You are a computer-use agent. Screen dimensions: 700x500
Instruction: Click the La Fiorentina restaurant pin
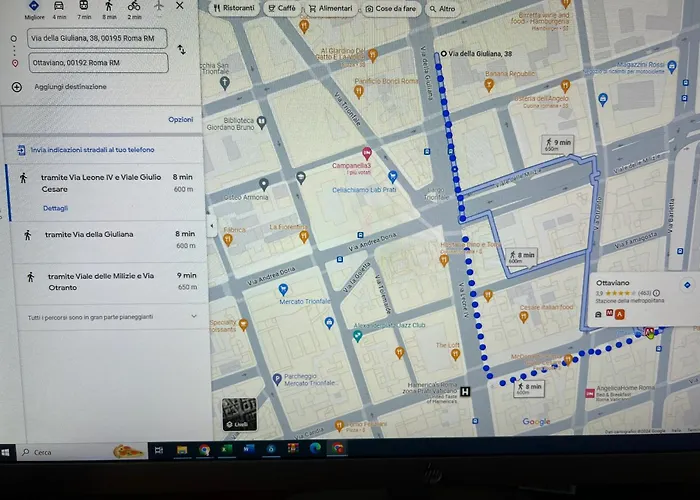[x=304, y=237]
